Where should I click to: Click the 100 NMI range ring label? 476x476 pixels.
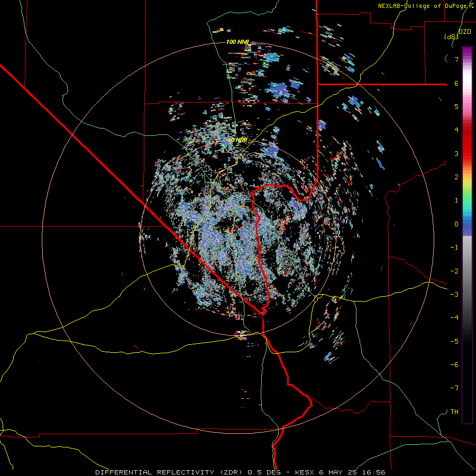(237, 42)
